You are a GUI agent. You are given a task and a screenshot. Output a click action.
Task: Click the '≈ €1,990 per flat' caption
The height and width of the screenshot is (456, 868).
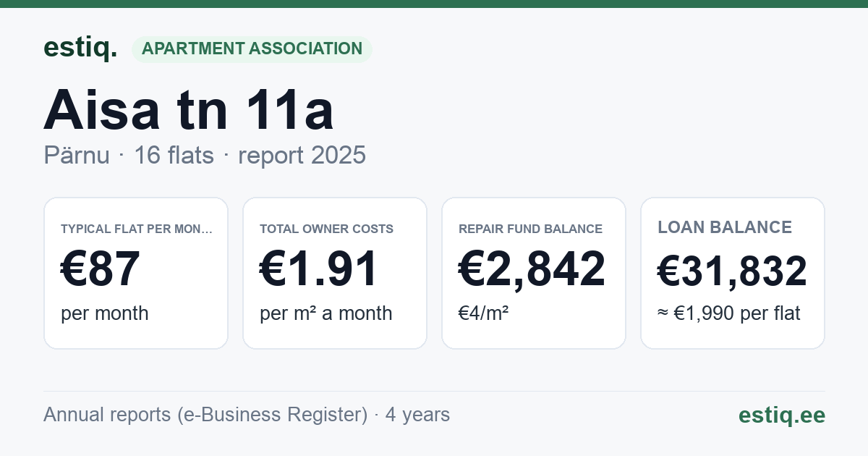[x=729, y=313]
